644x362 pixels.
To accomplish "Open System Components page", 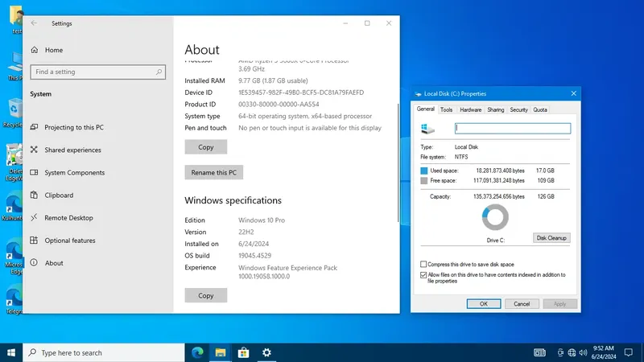I will [x=74, y=172].
